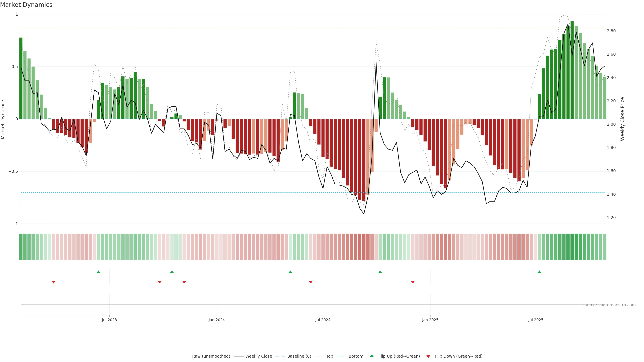Click the Flip Down marker just before Jan 2025

[x=413, y=282]
